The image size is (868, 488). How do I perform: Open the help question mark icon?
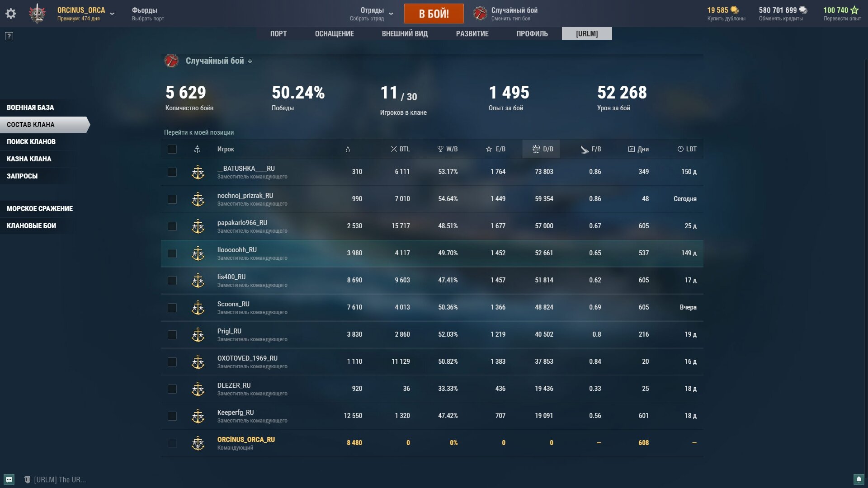9,36
